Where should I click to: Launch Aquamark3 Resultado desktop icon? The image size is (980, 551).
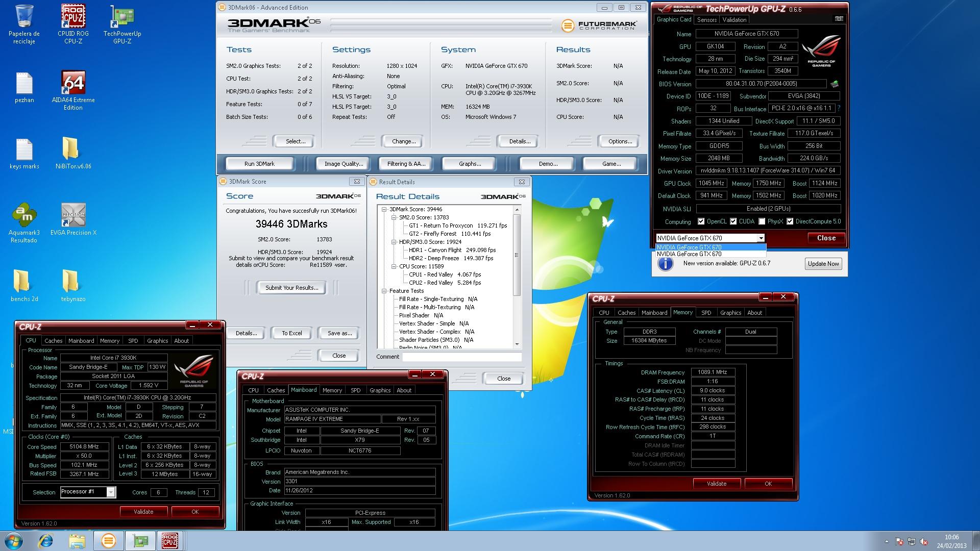(x=24, y=223)
